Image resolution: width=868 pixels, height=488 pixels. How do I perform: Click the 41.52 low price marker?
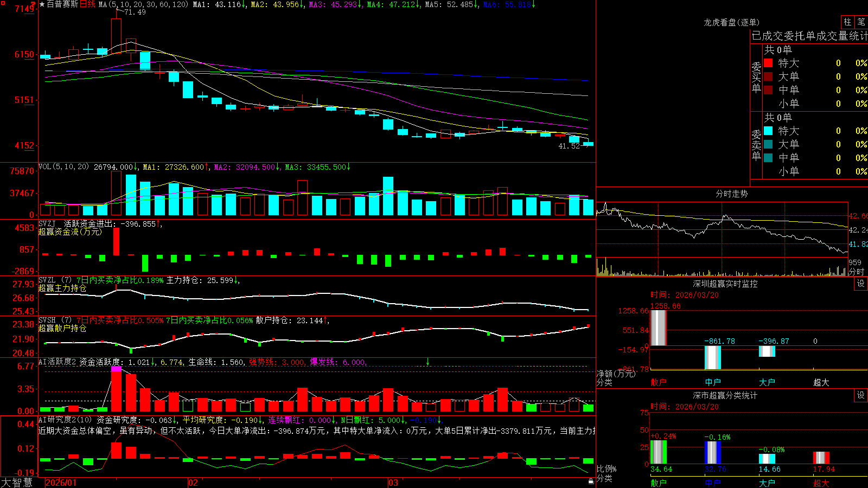click(x=569, y=146)
